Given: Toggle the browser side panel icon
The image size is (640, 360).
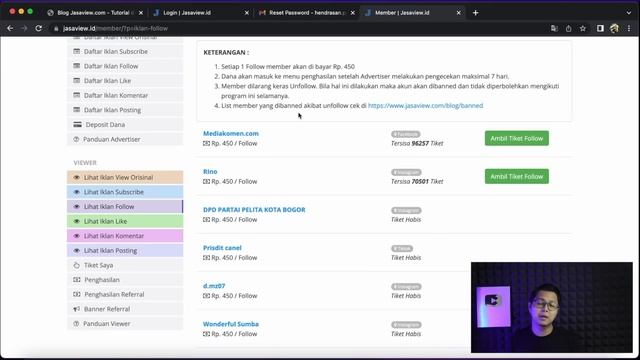Looking at the screenshot, I should click(x=600, y=29).
